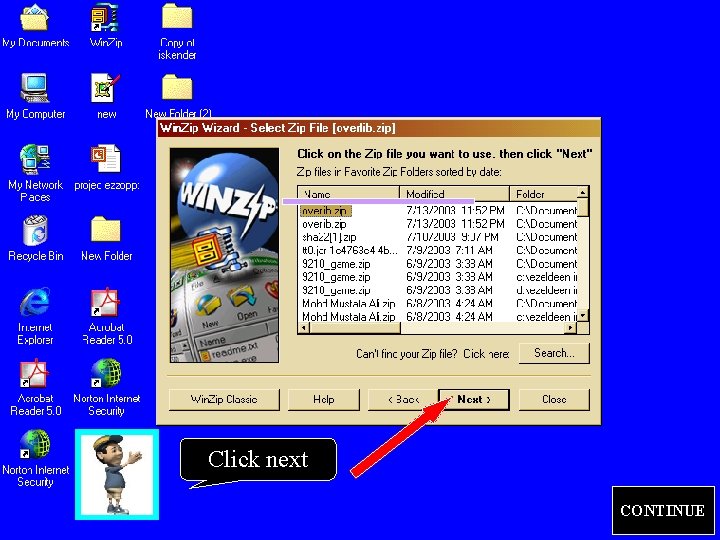Select the shaz2[1].zip file row
This screenshot has width=720, height=540.
(x=438, y=237)
